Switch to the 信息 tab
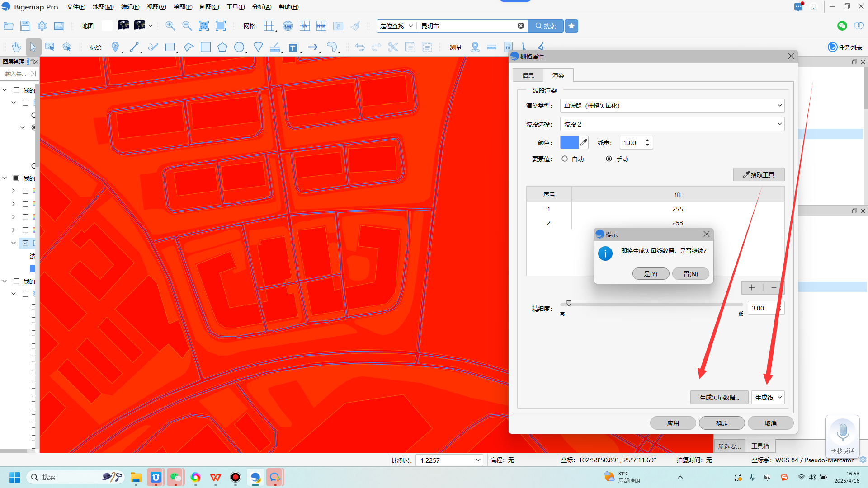 click(x=528, y=75)
